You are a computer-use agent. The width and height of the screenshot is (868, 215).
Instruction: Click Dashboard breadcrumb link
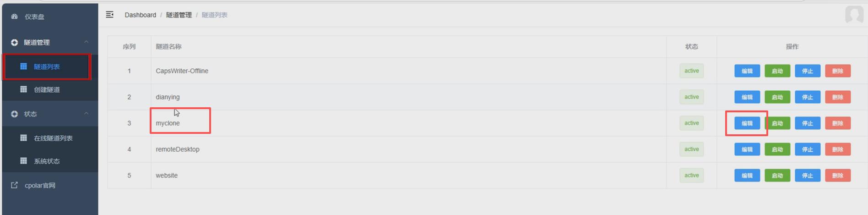coord(140,15)
